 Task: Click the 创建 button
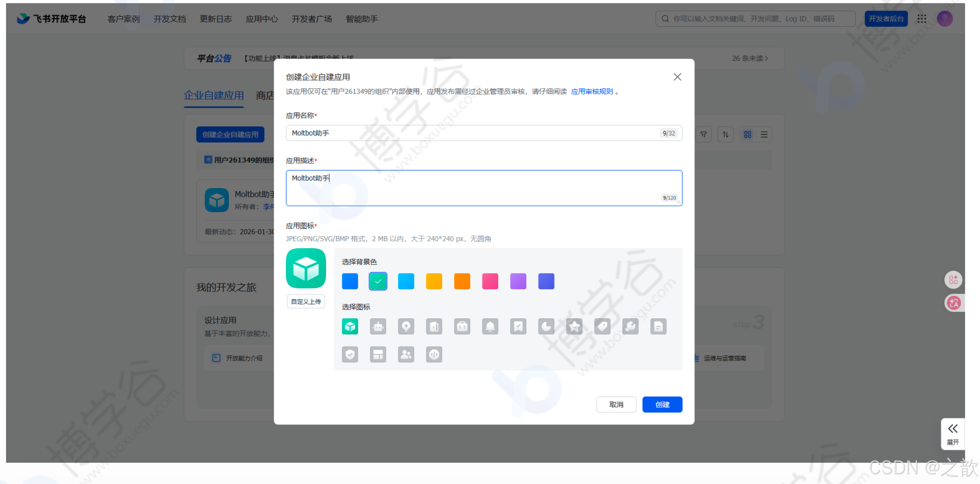coord(662,404)
